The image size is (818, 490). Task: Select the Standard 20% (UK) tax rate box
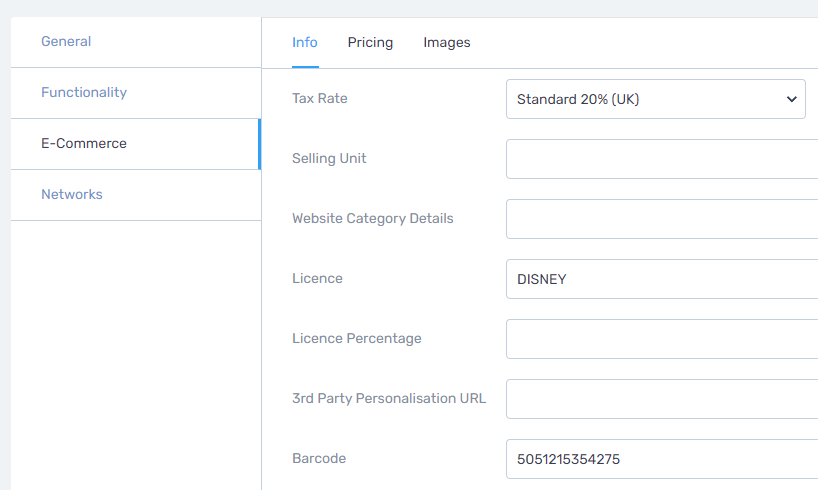tap(656, 99)
